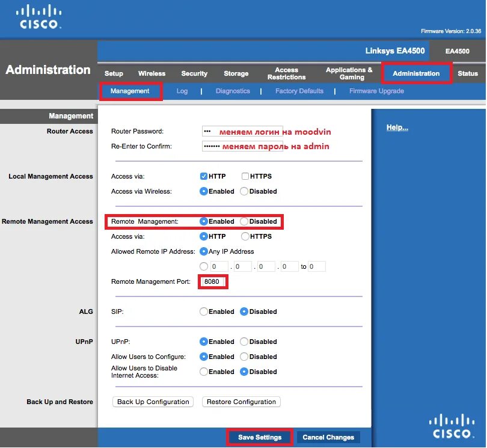Open the Log sub-tab
This screenshot has width=487, height=448.
(182, 91)
